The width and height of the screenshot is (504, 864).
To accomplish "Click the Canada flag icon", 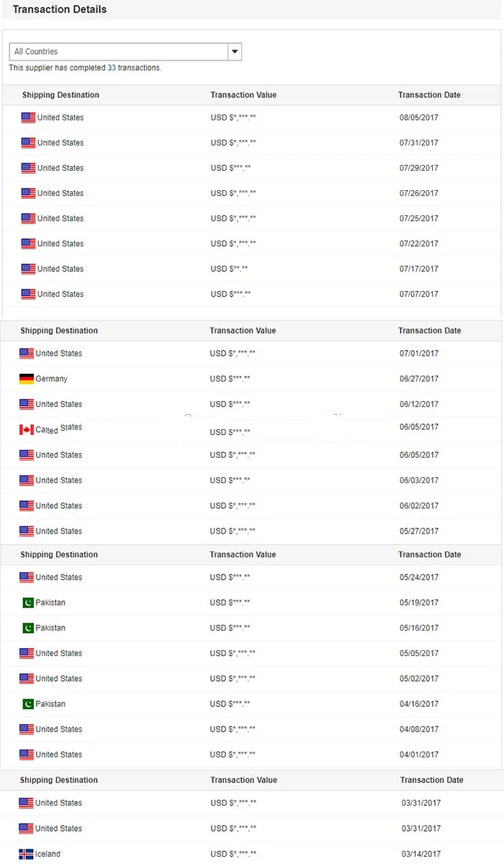I will [x=27, y=430].
